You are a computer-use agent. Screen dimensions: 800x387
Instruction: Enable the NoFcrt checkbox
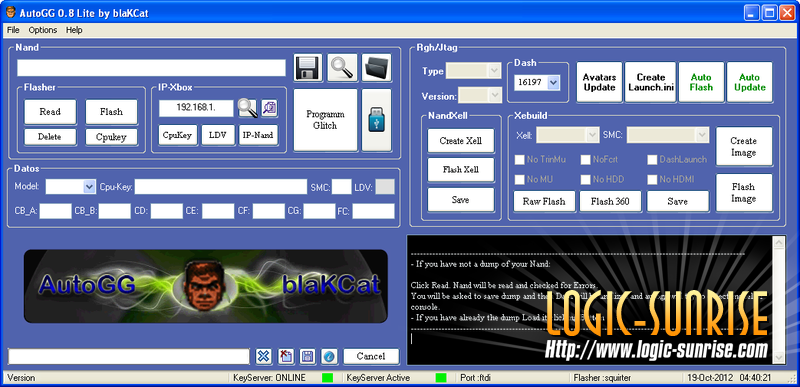click(x=585, y=160)
